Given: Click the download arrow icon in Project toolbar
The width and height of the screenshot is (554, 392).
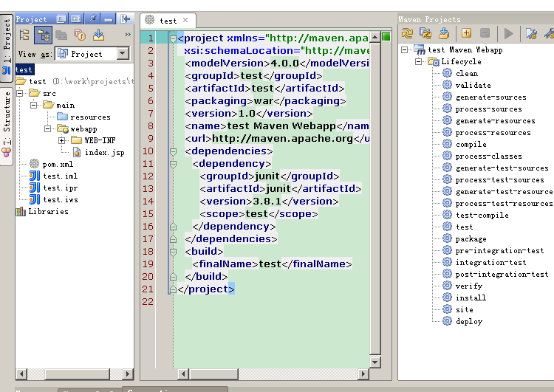Looking at the screenshot, I should (x=99, y=35).
